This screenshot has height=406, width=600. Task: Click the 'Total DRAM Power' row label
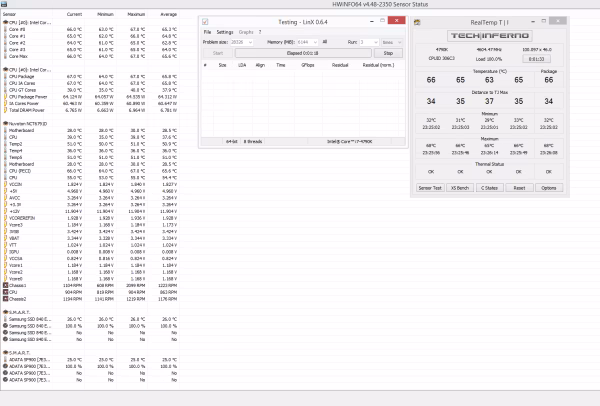pyautogui.click(x=27, y=110)
